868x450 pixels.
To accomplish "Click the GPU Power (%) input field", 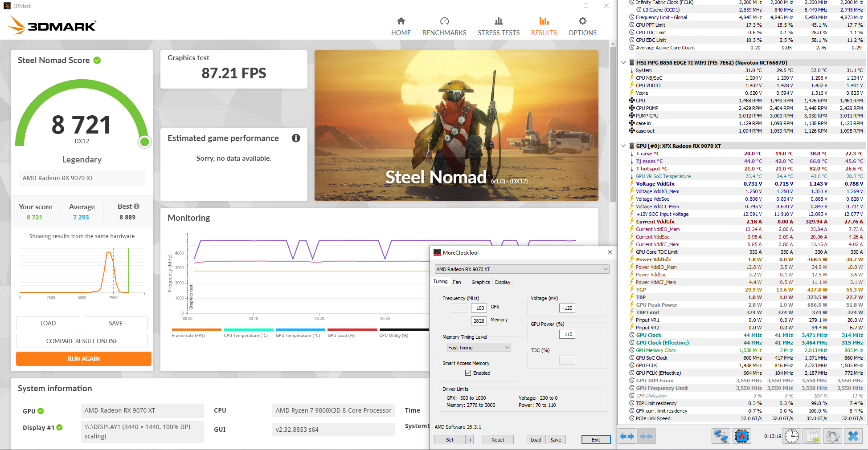I will click(x=567, y=334).
